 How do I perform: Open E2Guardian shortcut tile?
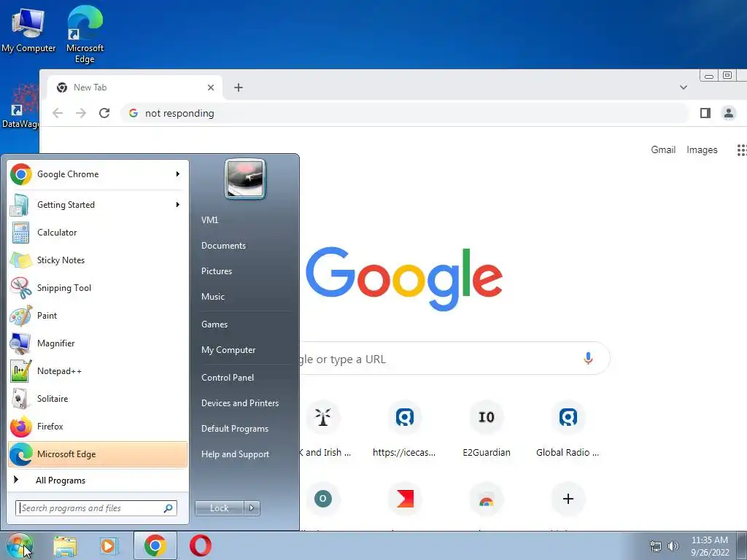487,430
